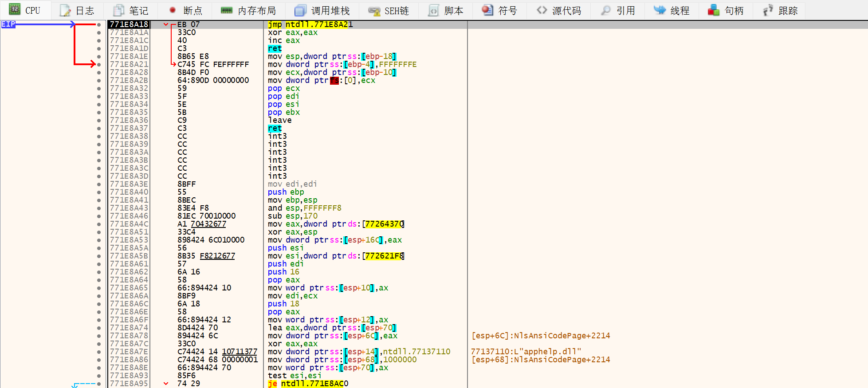The image size is (868, 388).
Task: Click the threads (线程) arrow icon
Action: (660, 10)
